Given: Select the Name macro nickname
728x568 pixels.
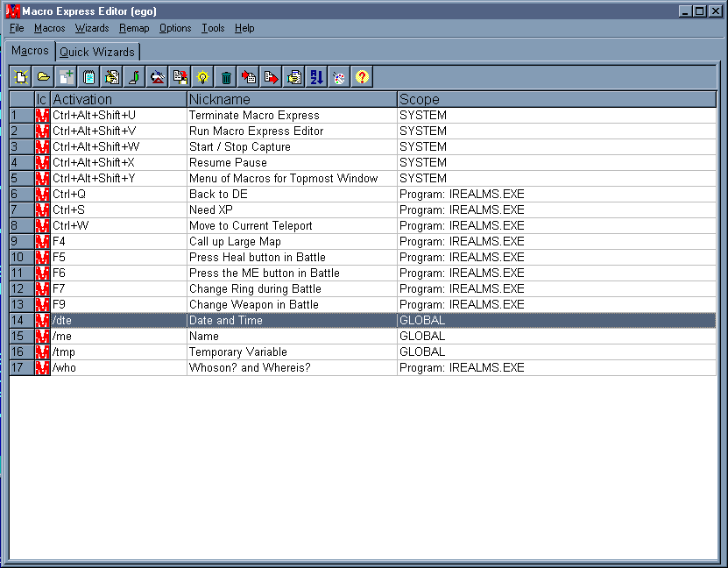Looking at the screenshot, I should point(292,337).
